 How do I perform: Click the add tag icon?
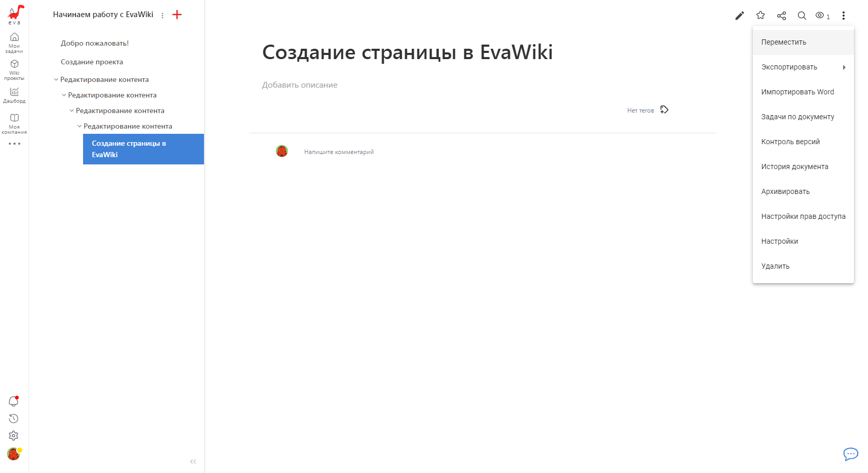pos(664,110)
